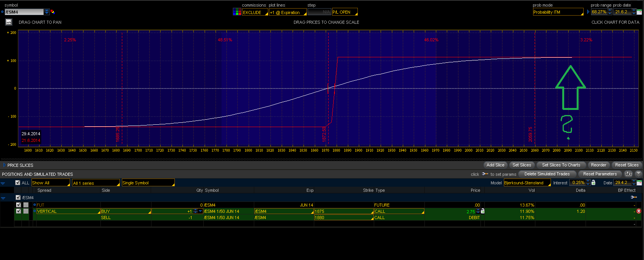Image resolution: width=644 pixels, height=260 pixels.
Task: Open the Probability ITM mode dropdown
Action: pos(558,12)
